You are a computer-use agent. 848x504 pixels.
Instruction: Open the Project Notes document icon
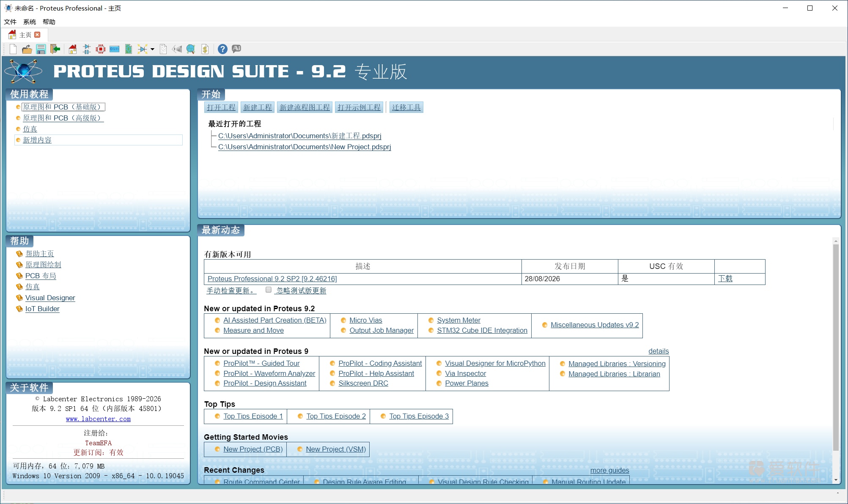point(164,49)
